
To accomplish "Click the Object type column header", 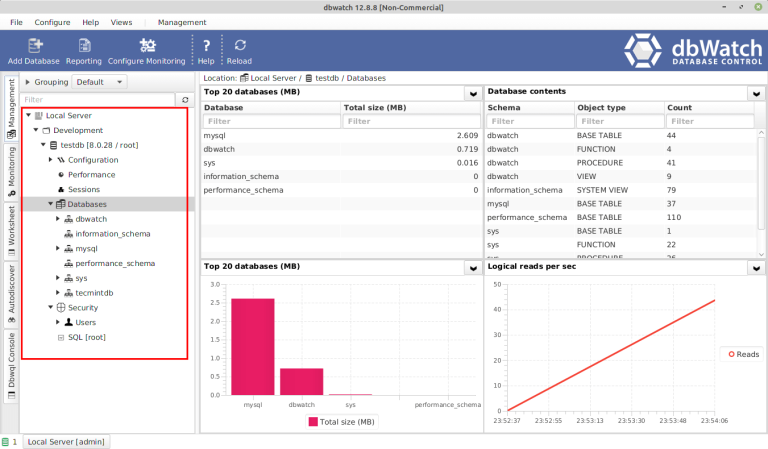I will [x=601, y=107].
